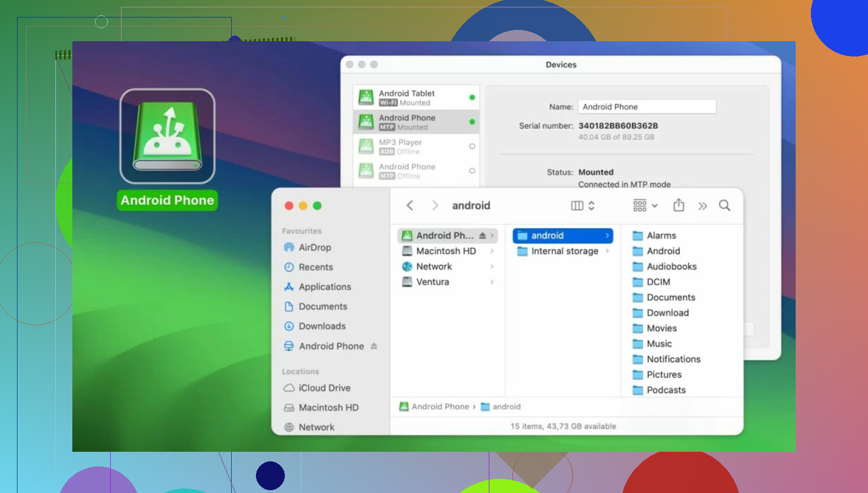Toggle the offline Android Phone status circle
The image size is (868, 493).
[x=472, y=171]
